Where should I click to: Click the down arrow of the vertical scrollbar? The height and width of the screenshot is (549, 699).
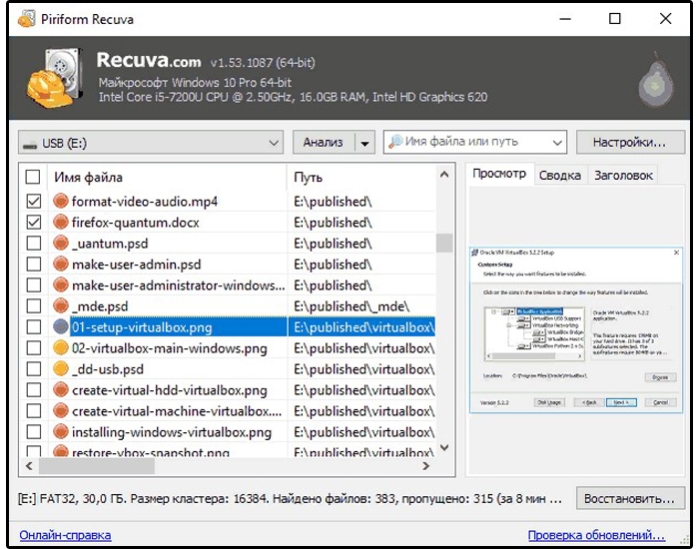coord(444,447)
